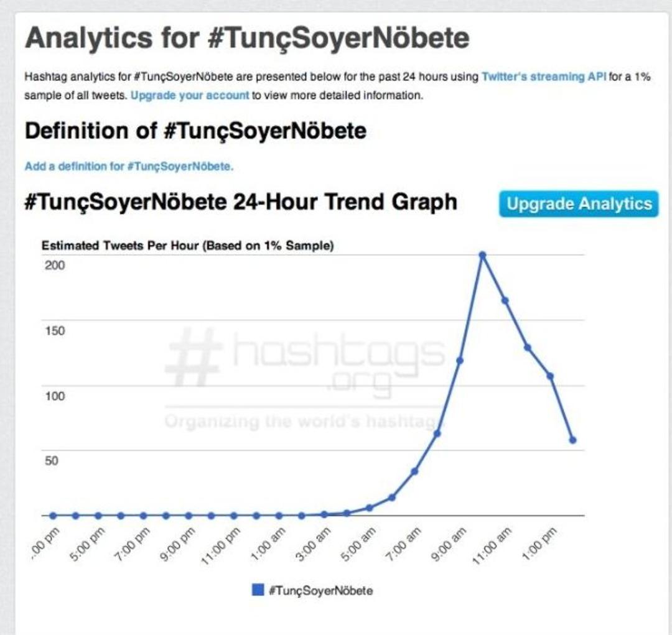Select the 11:00 am data point
Viewport: 672px width, 635px height.
pyautogui.click(x=505, y=300)
